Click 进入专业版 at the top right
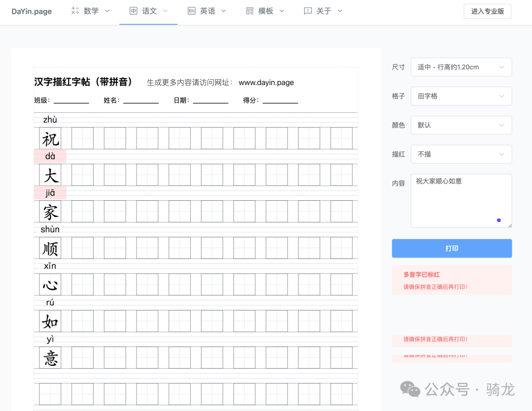The width and height of the screenshot is (532, 411). click(487, 11)
